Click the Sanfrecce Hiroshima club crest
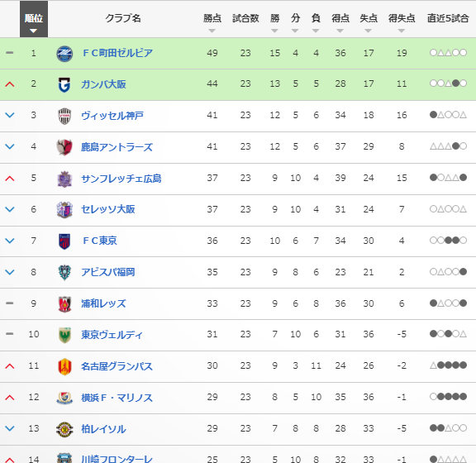Viewport: 476px width, 463px height. click(64, 179)
